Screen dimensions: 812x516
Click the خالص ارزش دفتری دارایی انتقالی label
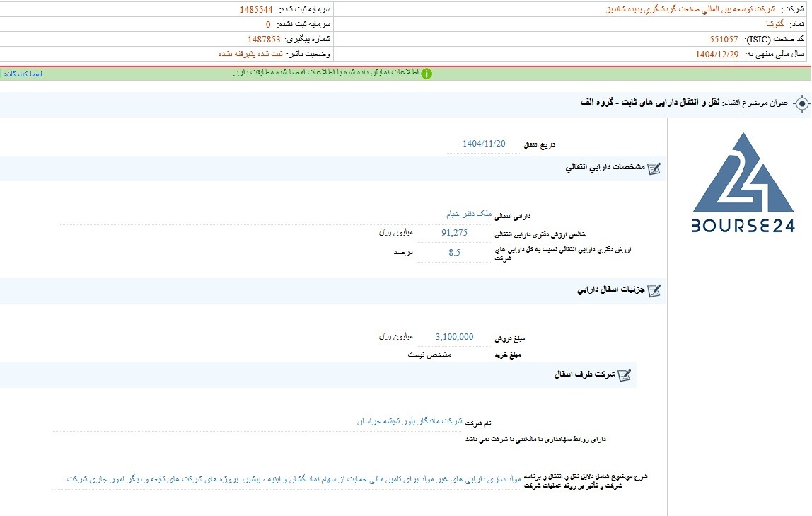tap(540, 235)
